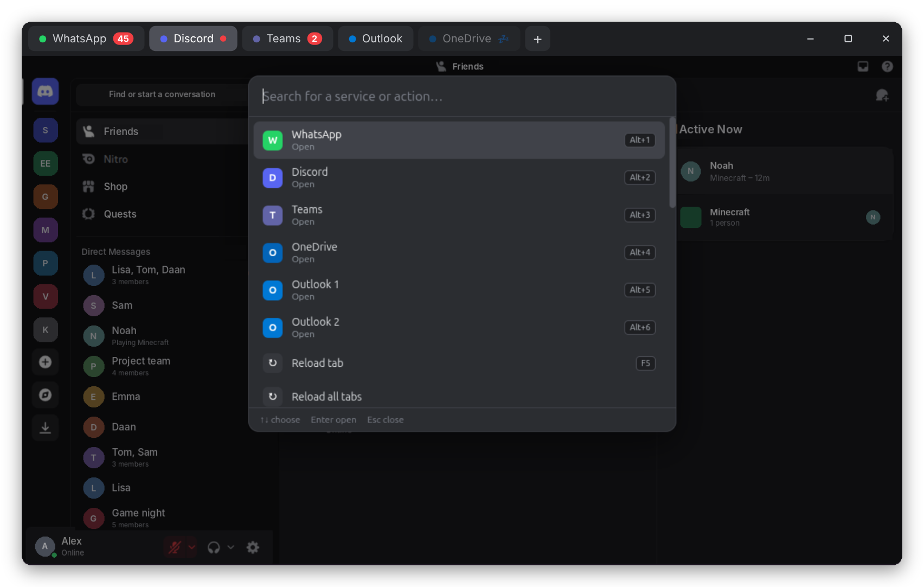Switch to the WhatsApp tab
The height and width of the screenshot is (587, 924).
point(86,39)
